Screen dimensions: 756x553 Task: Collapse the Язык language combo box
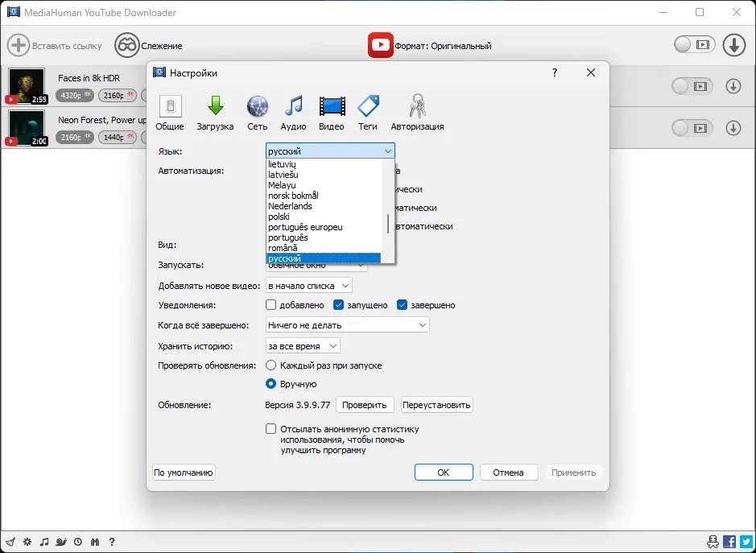point(330,151)
